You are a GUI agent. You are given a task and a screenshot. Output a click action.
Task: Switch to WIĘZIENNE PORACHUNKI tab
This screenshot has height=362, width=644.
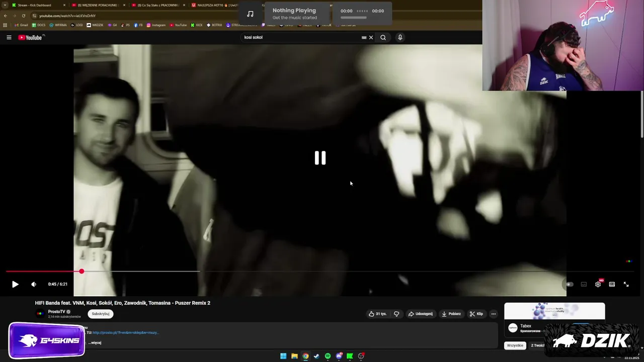(x=98, y=5)
